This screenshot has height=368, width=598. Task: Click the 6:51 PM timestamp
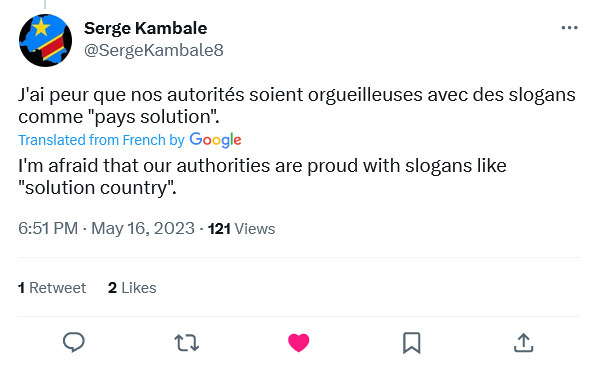pos(48,229)
